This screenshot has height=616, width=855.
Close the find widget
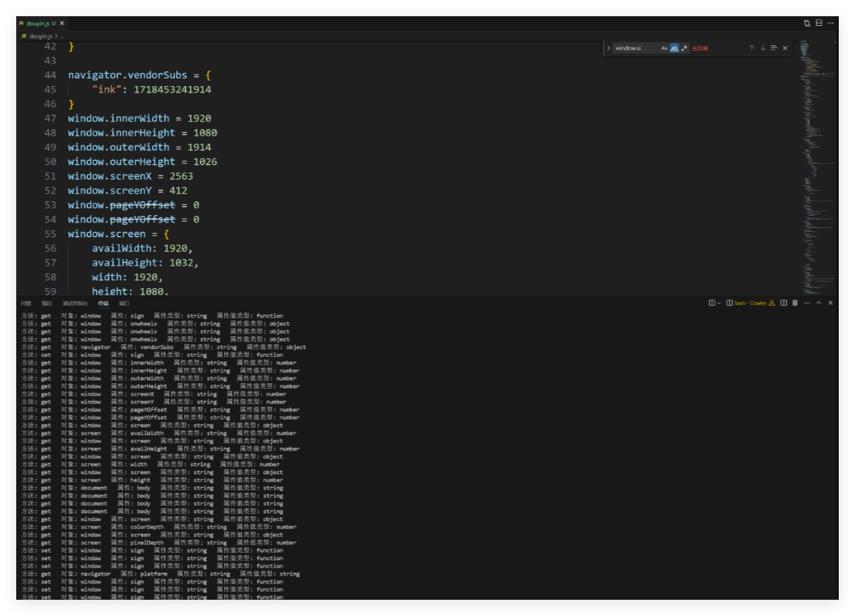(785, 48)
